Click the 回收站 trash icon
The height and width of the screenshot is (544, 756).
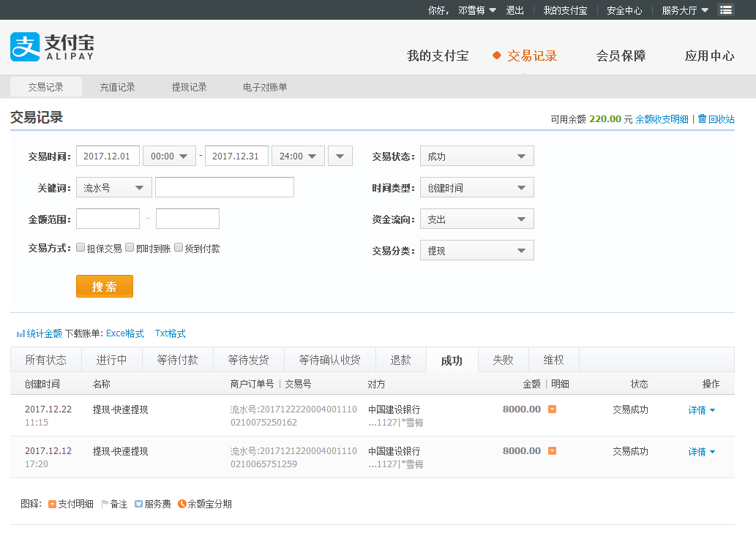tap(702, 118)
